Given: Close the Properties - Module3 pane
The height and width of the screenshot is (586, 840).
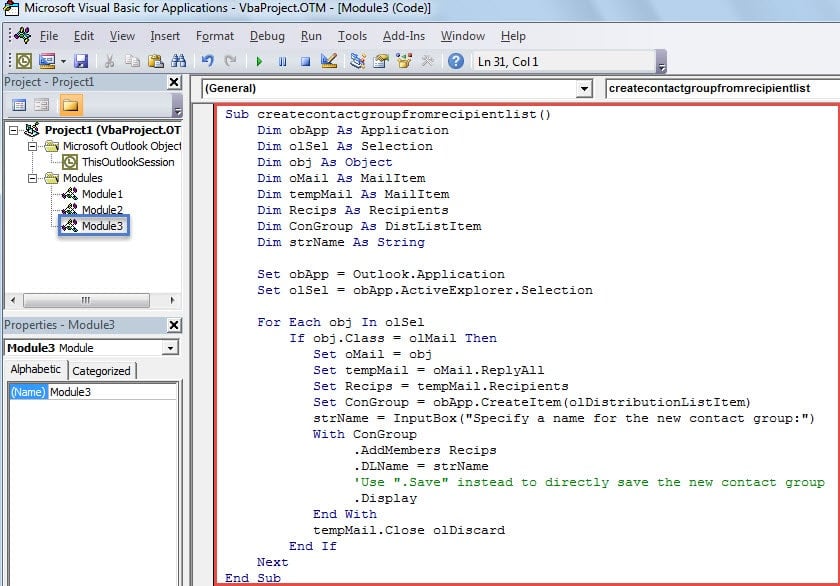Looking at the screenshot, I should tap(174, 325).
